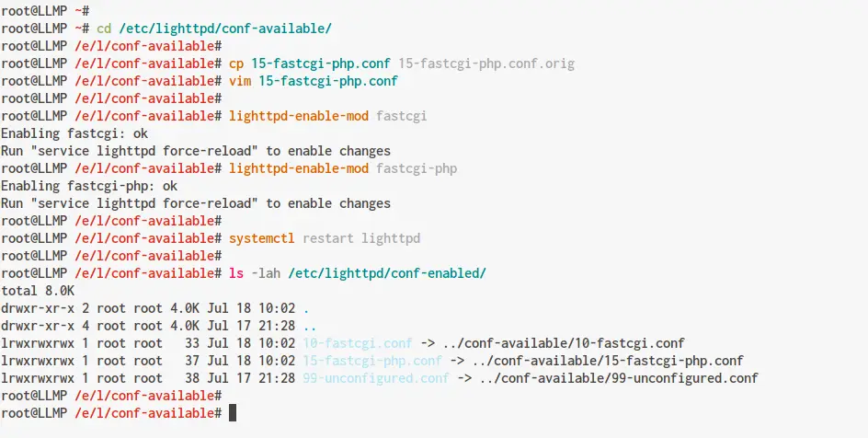This screenshot has width=868, height=438.
Task: Click the 10-fastcgi.conf symlink name in the listing
Action: [x=357, y=343]
